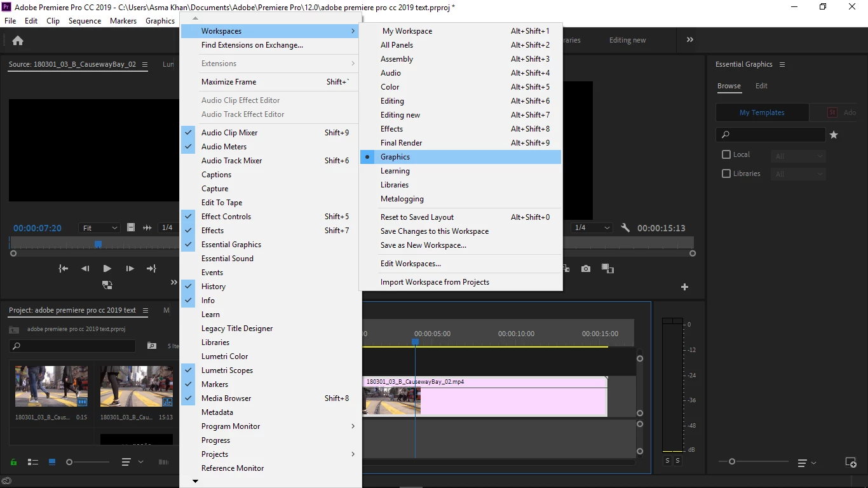Open the Project panel menu icon

(145, 311)
